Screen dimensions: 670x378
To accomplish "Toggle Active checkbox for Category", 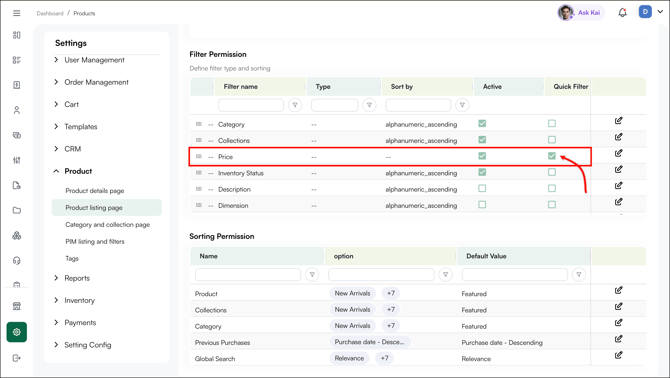I will pyautogui.click(x=482, y=123).
